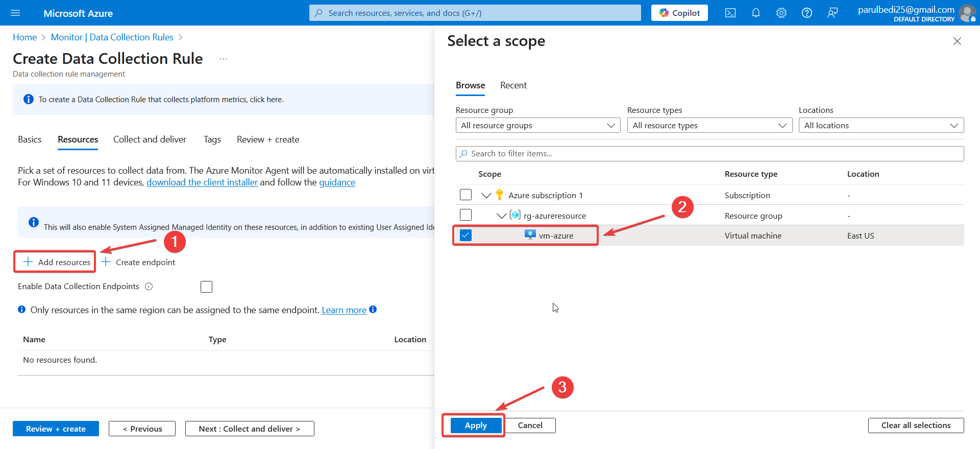Open the Tags tab

[212, 139]
